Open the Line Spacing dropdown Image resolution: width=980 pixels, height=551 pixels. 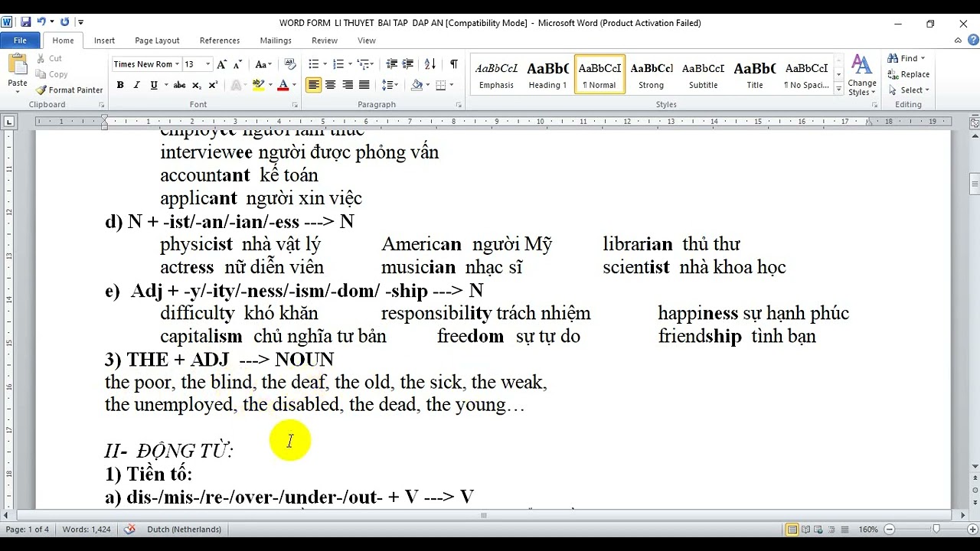tap(390, 85)
